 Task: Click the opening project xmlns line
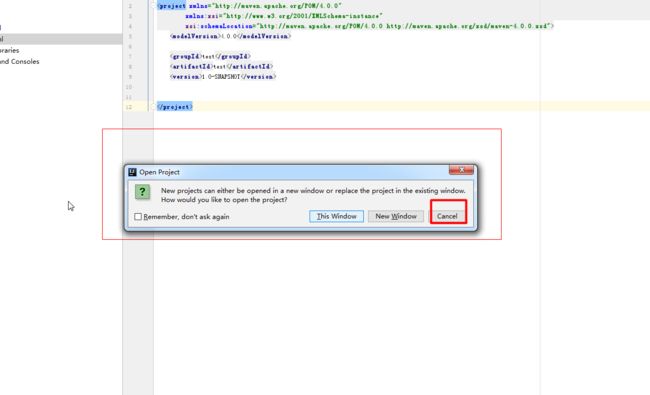[x=249, y=6]
